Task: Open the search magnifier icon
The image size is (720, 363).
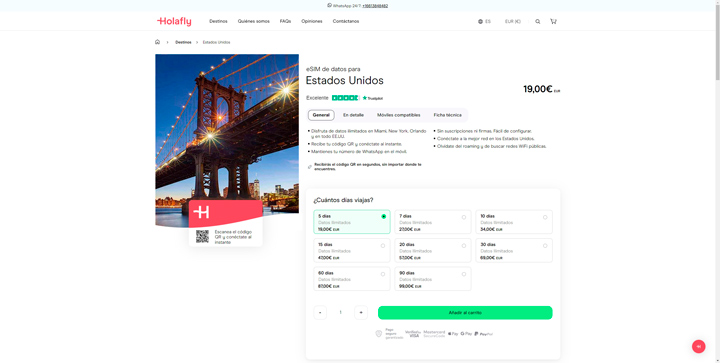Action: coord(538,22)
